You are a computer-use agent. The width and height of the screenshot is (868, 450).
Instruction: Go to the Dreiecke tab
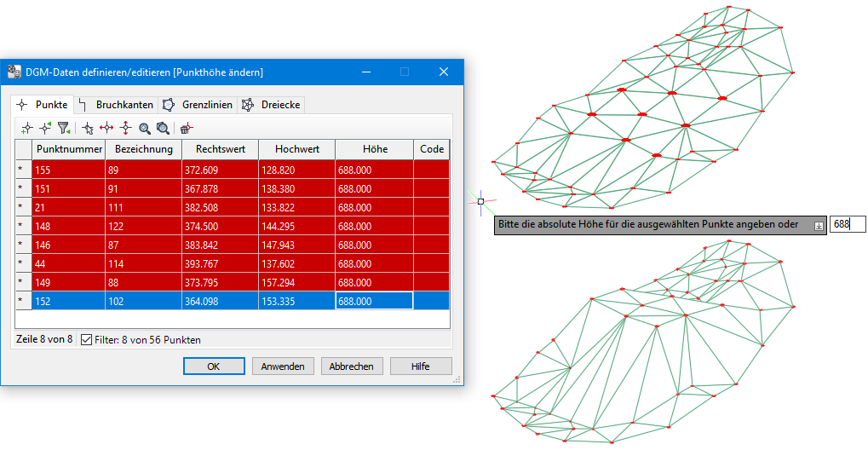click(271, 105)
